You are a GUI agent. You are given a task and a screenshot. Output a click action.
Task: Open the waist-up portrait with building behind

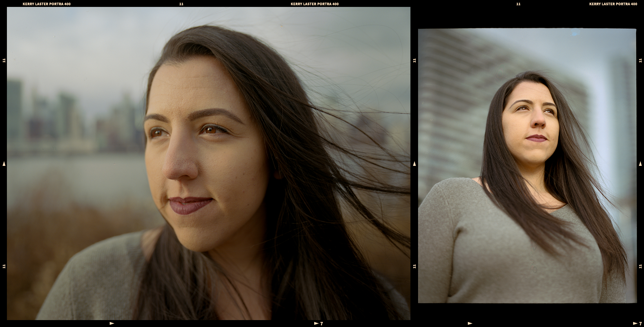click(527, 166)
